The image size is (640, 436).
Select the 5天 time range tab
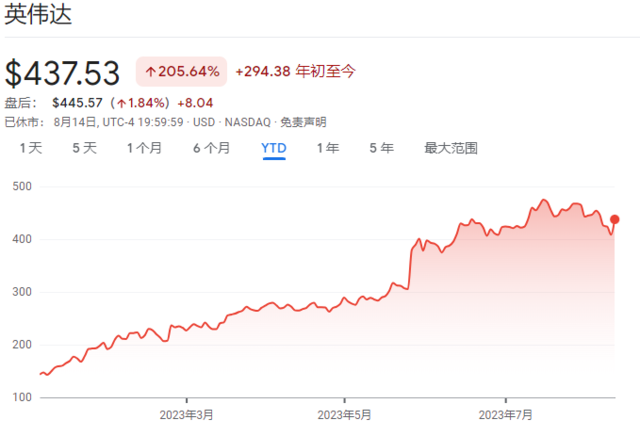pos(84,148)
